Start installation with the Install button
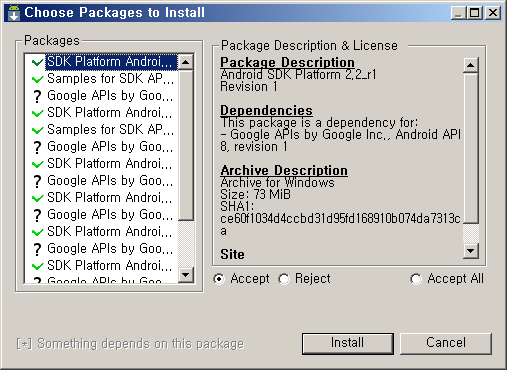507x370 pixels. (347, 343)
